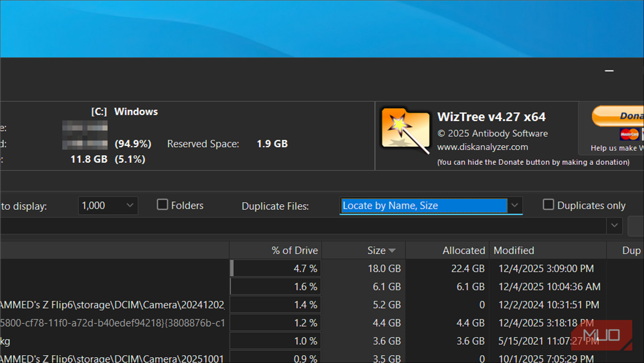Click the Donate button
644x363 pixels.
618,116
